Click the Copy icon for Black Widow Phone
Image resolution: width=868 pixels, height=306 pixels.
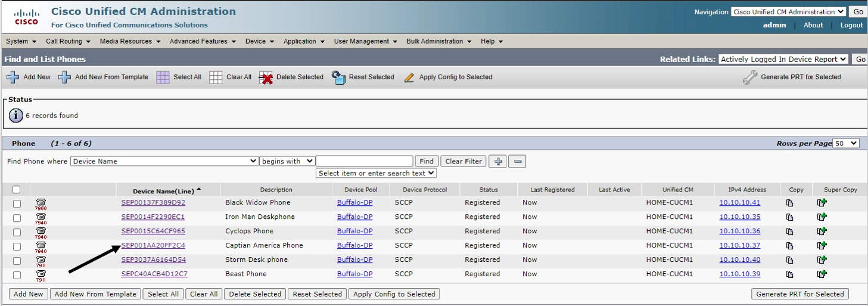click(x=790, y=203)
